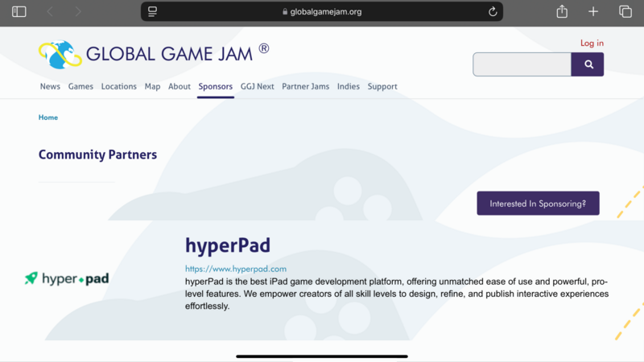Focus the globalgamejam.org address bar
The image size is (644, 362).
(x=322, y=11)
